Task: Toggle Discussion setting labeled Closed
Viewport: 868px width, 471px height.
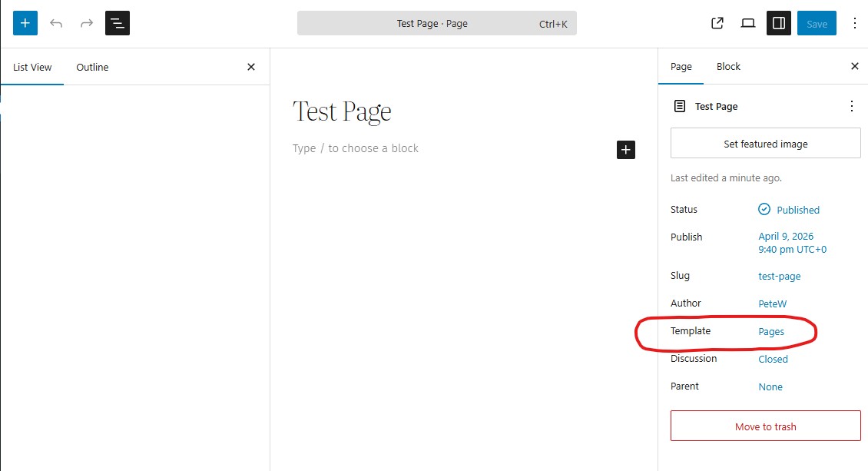Action: tap(773, 359)
